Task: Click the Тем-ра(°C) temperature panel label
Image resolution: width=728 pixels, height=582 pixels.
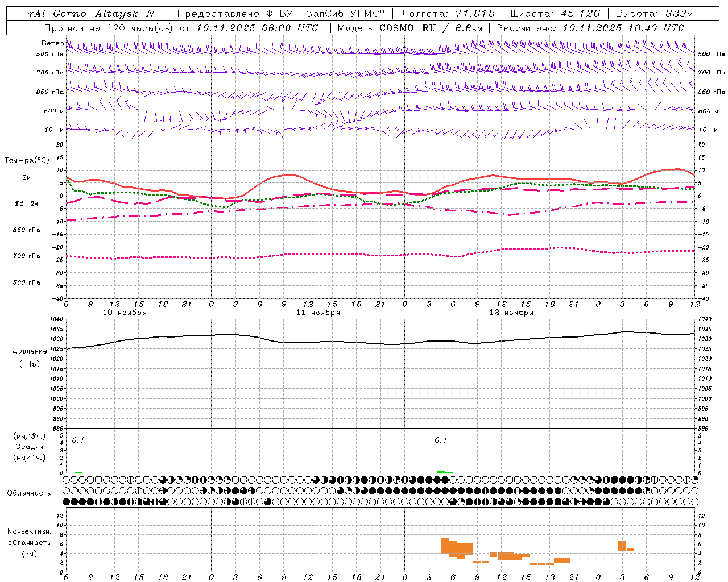Action: (x=27, y=161)
